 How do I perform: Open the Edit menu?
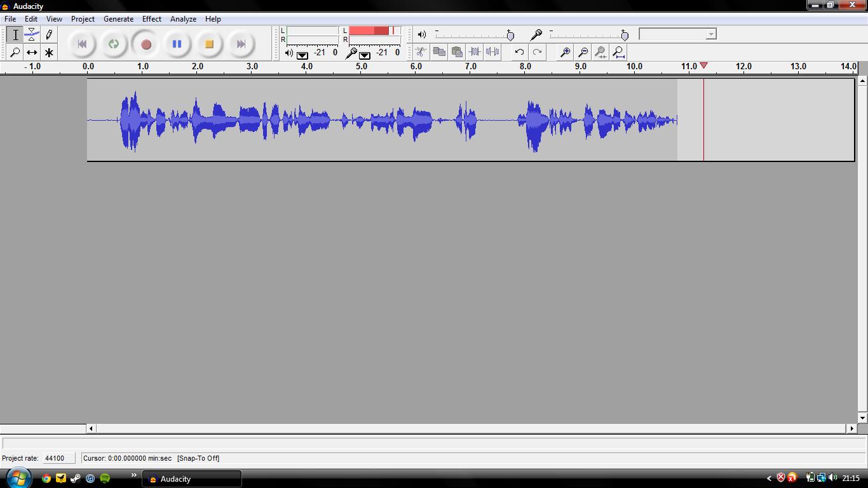(x=31, y=19)
